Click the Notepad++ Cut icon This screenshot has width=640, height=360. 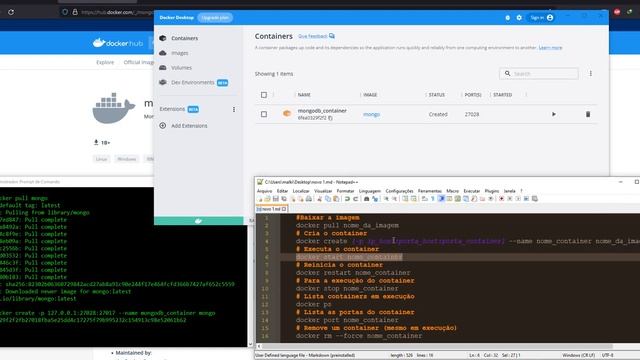tap(320, 199)
